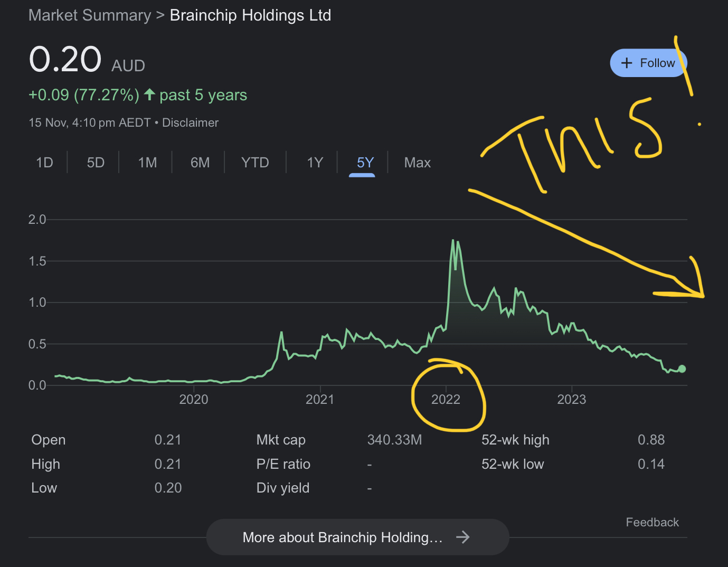Switch to the 1M range tab
Screen dimensions: 728x567
click(147, 163)
